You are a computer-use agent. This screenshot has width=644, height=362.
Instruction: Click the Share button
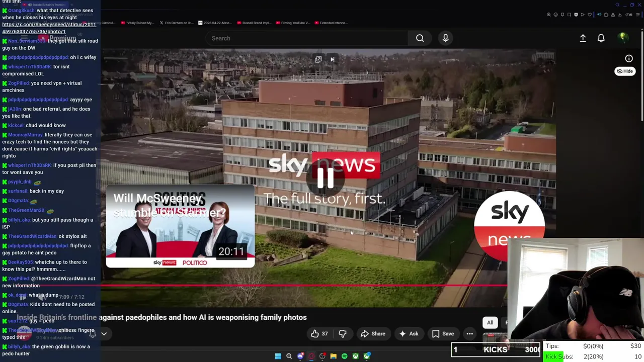373,334
